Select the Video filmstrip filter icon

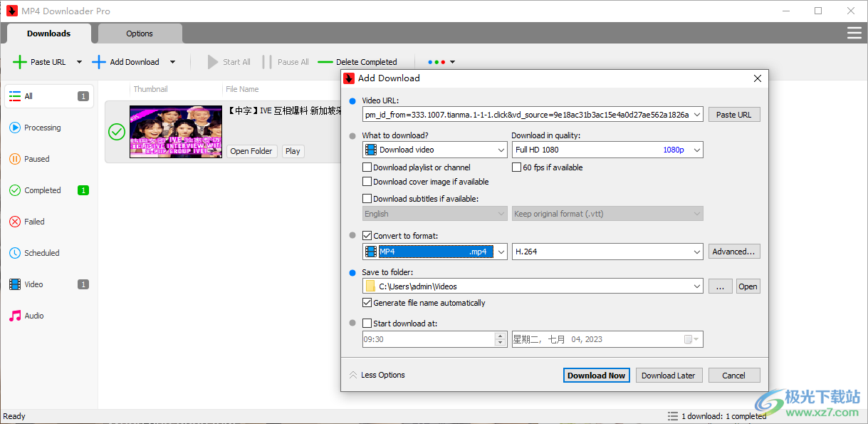(x=14, y=284)
